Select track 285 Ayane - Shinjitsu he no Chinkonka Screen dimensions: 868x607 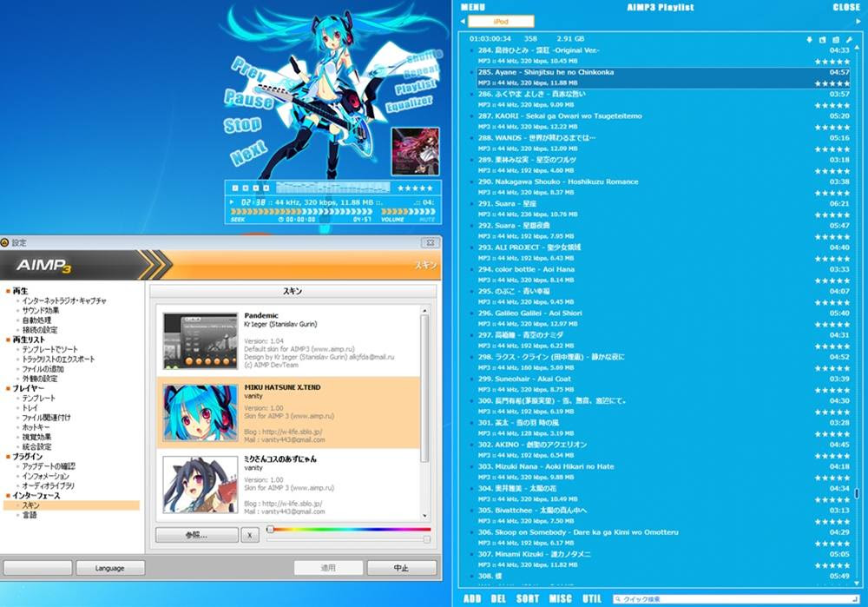(663, 77)
